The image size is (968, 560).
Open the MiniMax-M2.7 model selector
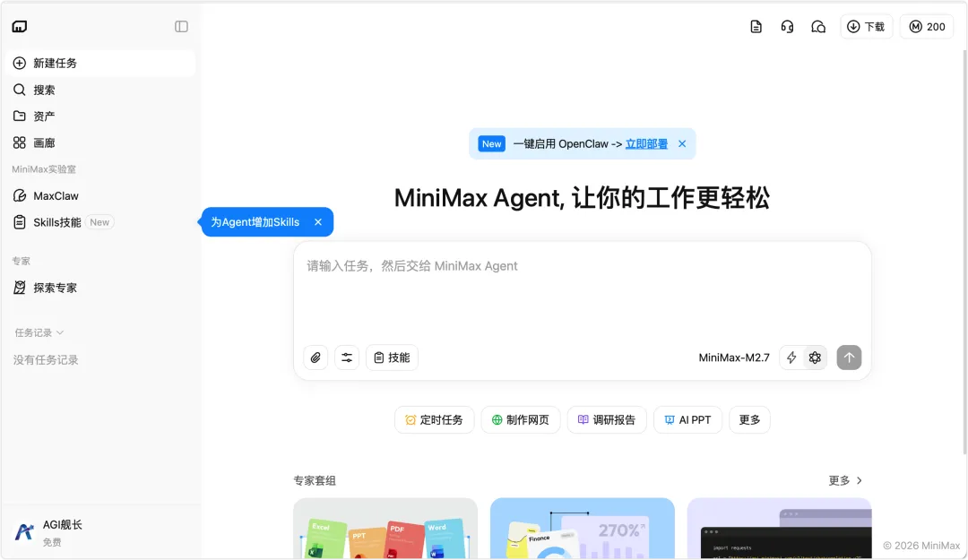coord(734,358)
